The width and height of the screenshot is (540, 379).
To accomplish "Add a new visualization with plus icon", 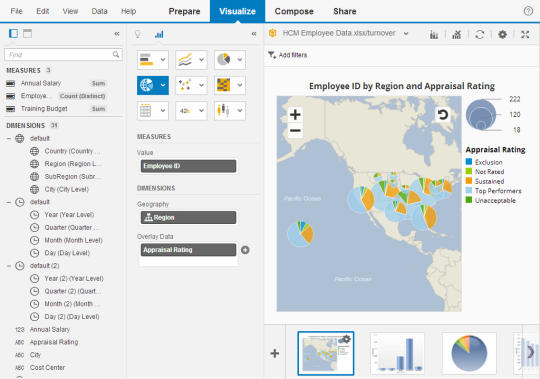I will [x=275, y=353].
